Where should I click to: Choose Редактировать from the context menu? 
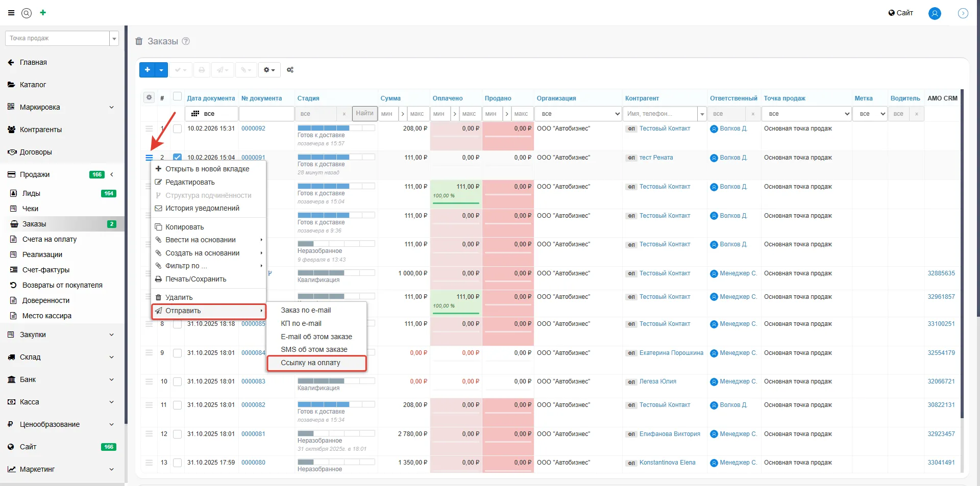[190, 182]
